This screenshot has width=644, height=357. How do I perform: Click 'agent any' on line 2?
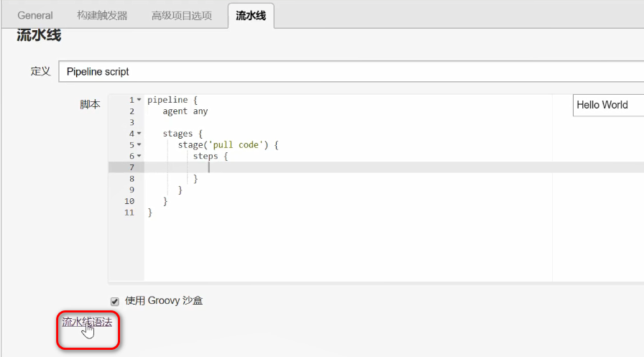(x=185, y=111)
